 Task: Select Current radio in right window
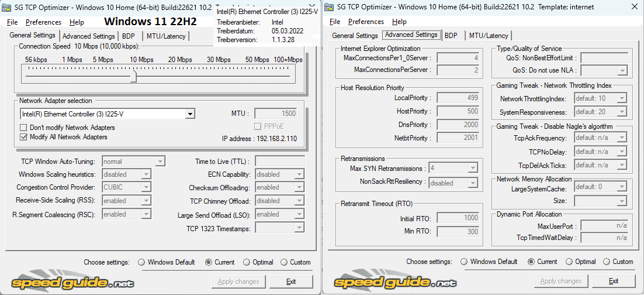coord(531,262)
